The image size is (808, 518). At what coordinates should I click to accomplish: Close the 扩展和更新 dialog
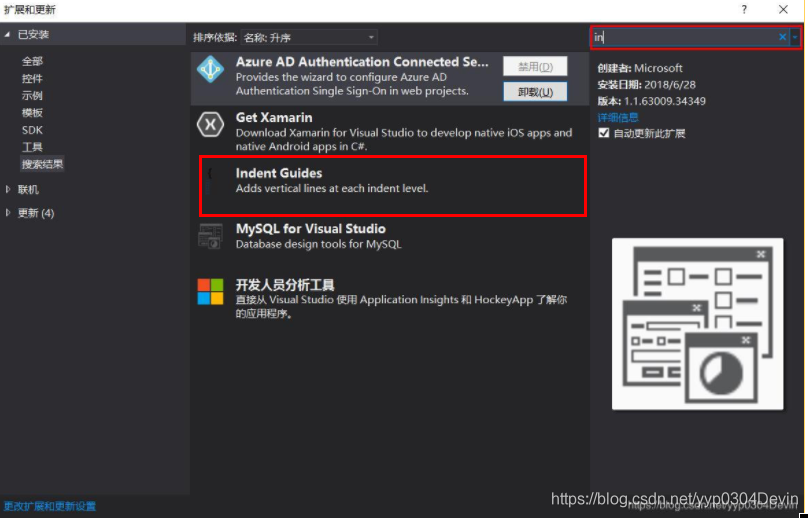click(x=783, y=9)
